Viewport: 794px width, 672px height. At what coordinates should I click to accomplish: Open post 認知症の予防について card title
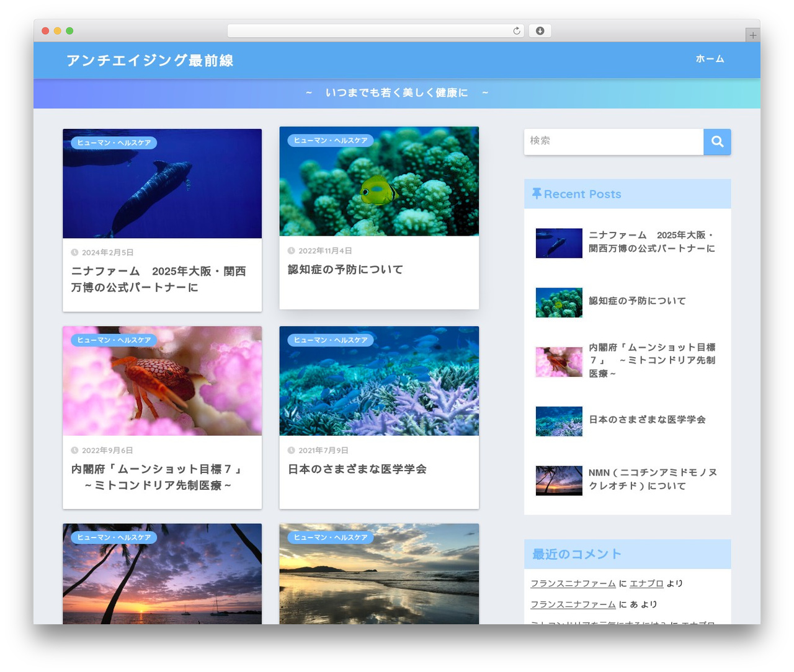[346, 269]
